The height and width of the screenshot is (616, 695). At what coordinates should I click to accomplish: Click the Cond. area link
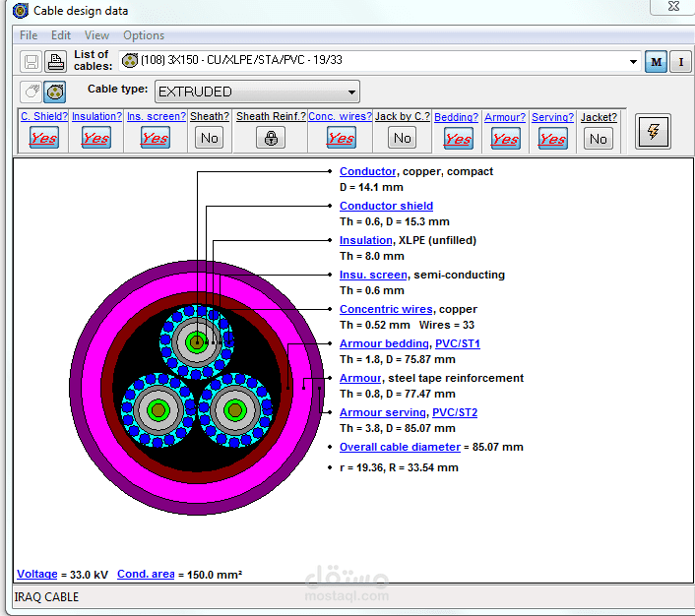tap(146, 575)
